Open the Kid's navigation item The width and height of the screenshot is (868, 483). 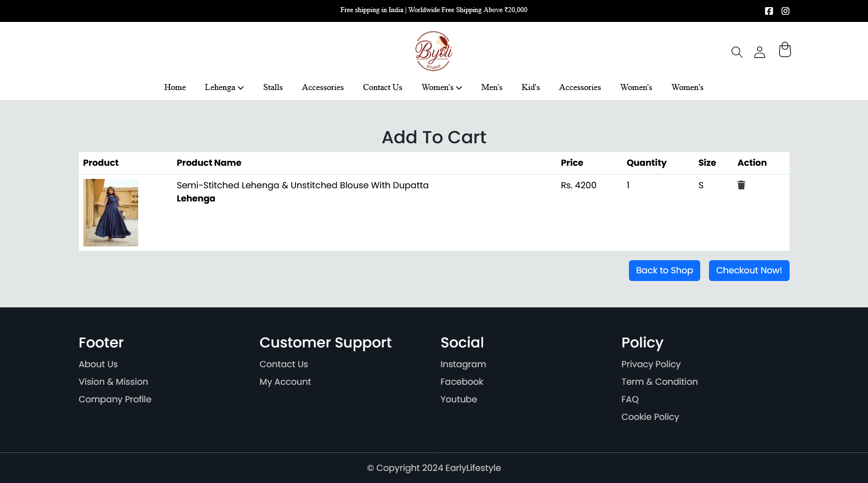pos(530,87)
